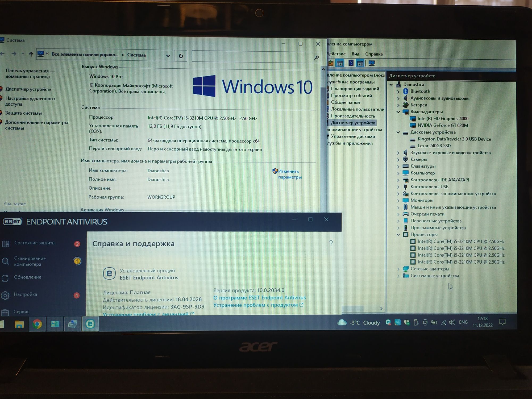
Task: Click Клавиатуры keyboard icon
Action: tap(406, 166)
